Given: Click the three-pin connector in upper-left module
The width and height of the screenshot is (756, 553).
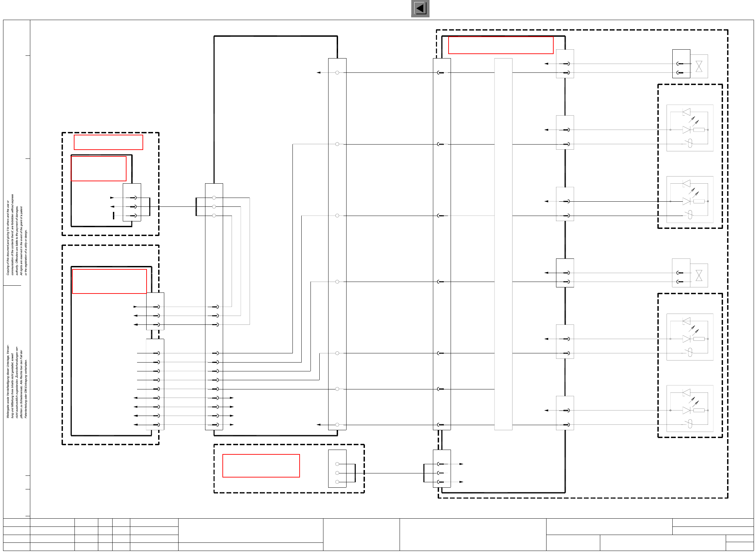Looking at the screenshot, I should click(132, 202).
